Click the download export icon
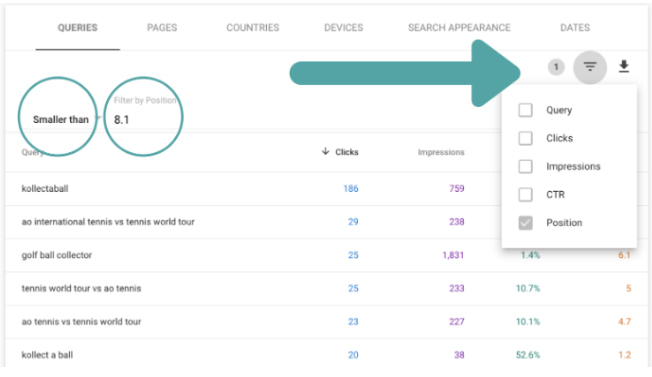This screenshot has width=652, height=377. (x=623, y=67)
